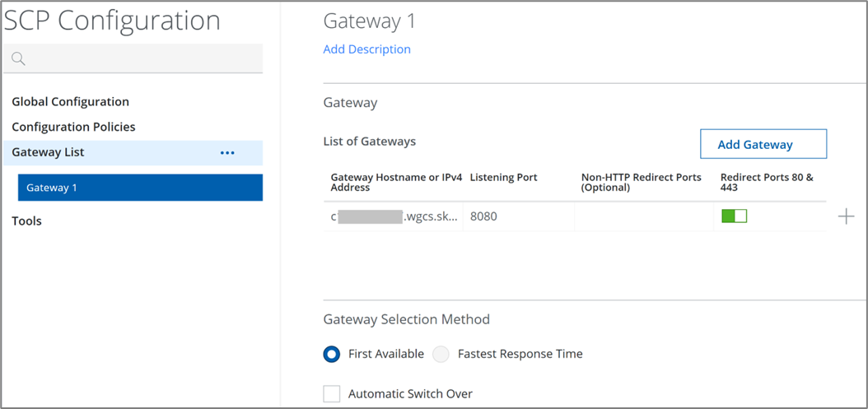Open Global Configuration section

tap(70, 102)
